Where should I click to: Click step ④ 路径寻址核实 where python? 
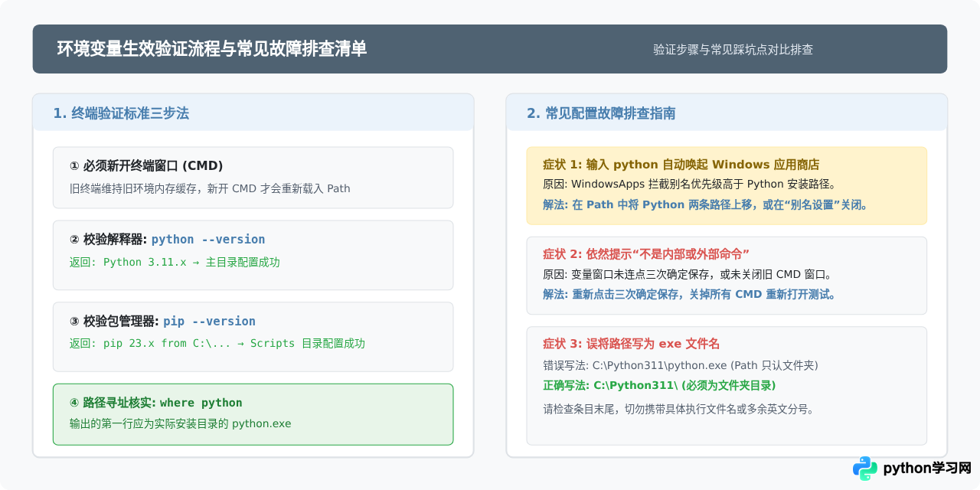click(155, 402)
